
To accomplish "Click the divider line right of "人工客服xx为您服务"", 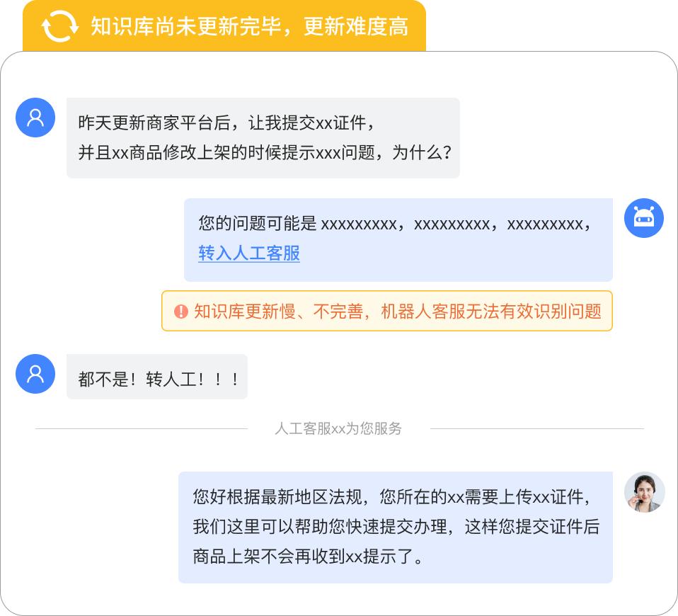I will point(536,428).
